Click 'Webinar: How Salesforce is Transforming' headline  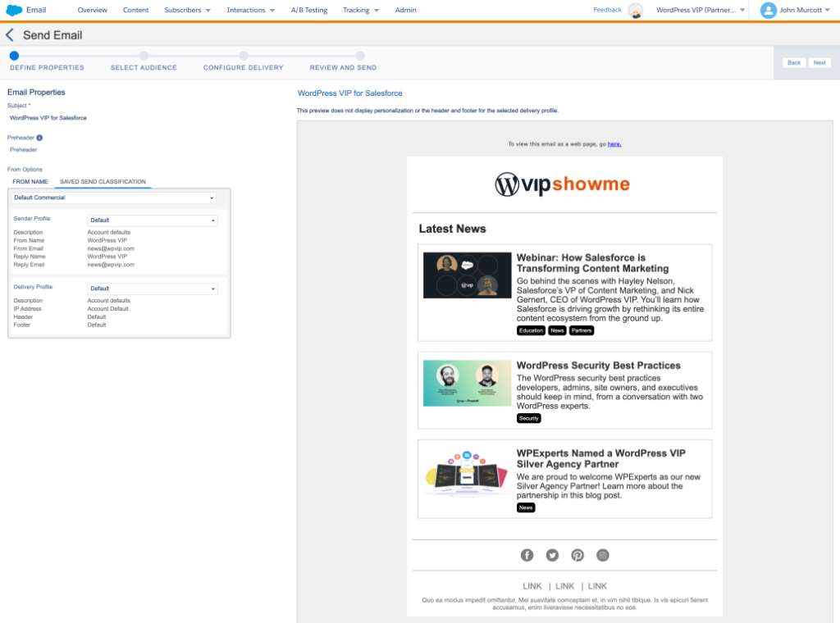point(592,263)
